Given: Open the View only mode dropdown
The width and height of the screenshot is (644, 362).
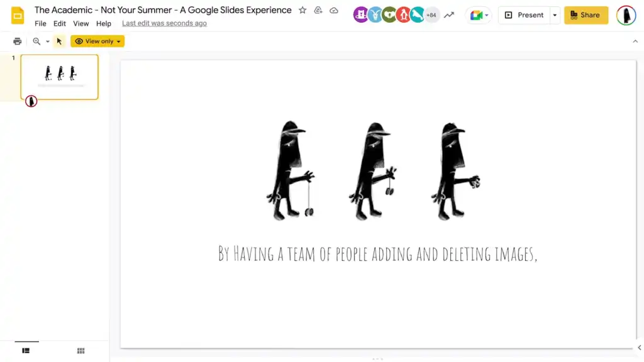Looking at the screenshot, I should coord(97,41).
